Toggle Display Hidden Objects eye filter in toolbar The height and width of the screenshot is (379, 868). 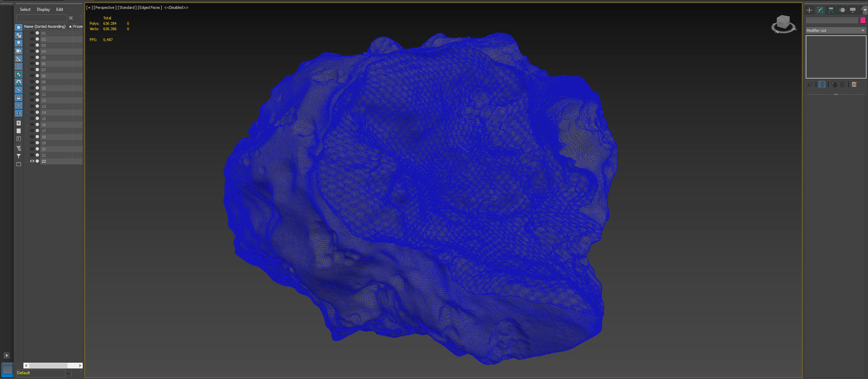click(x=19, y=113)
